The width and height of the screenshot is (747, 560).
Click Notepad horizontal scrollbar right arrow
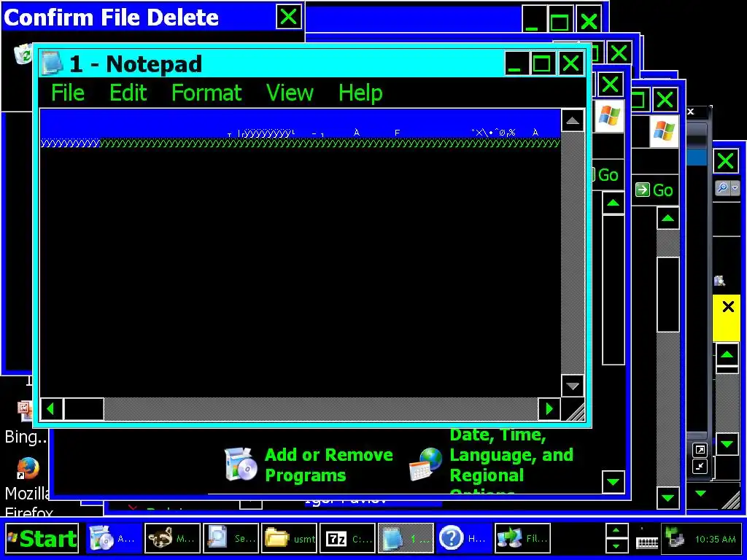(x=549, y=409)
